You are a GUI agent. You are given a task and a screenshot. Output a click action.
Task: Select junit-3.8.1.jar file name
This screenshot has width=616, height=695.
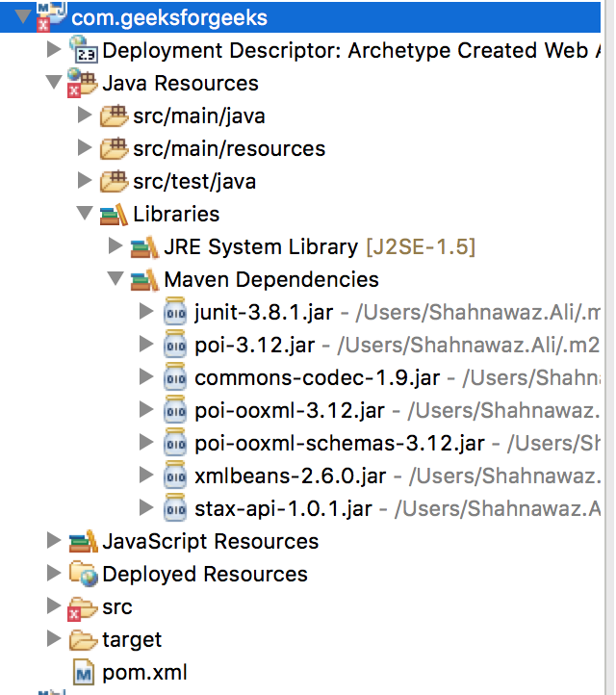264,313
